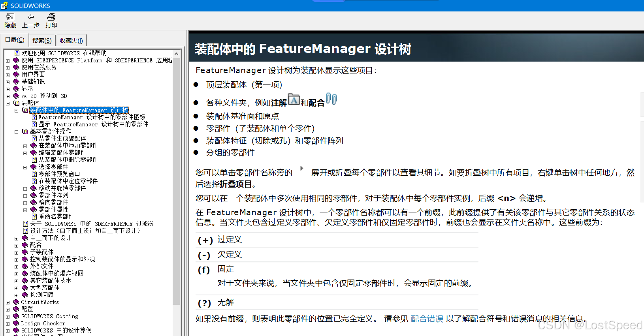Click the book icon beside 显示
The width and height of the screenshot is (644, 336).
[x=16, y=88]
